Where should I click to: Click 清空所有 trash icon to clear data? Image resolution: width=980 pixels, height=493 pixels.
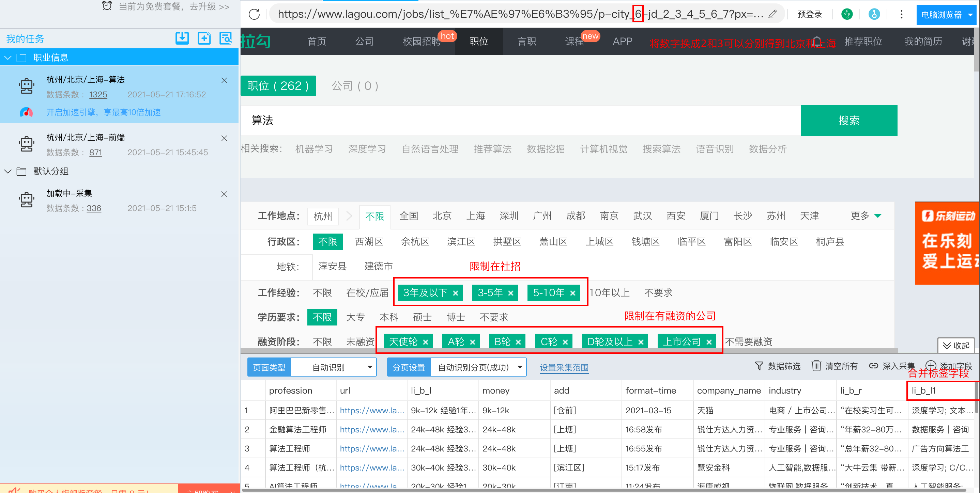tap(816, 366)
